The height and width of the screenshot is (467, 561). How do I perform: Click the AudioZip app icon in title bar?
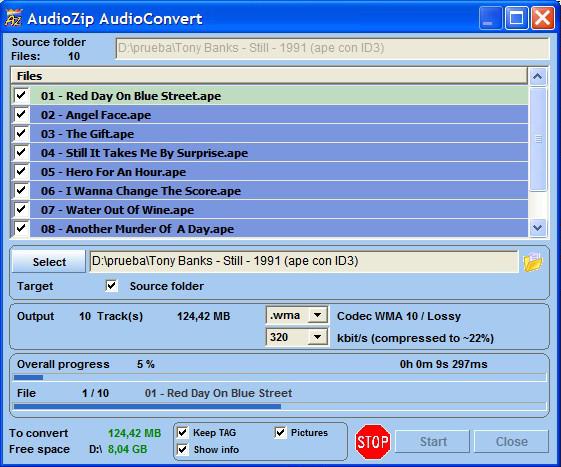[x=14, y=18]
